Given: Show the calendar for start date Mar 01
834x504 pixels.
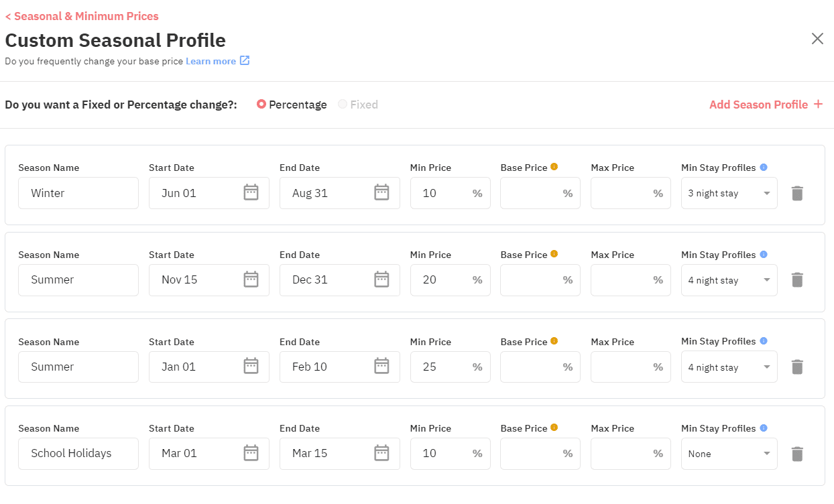Looking at the screenshot, I should pos(251,453).
